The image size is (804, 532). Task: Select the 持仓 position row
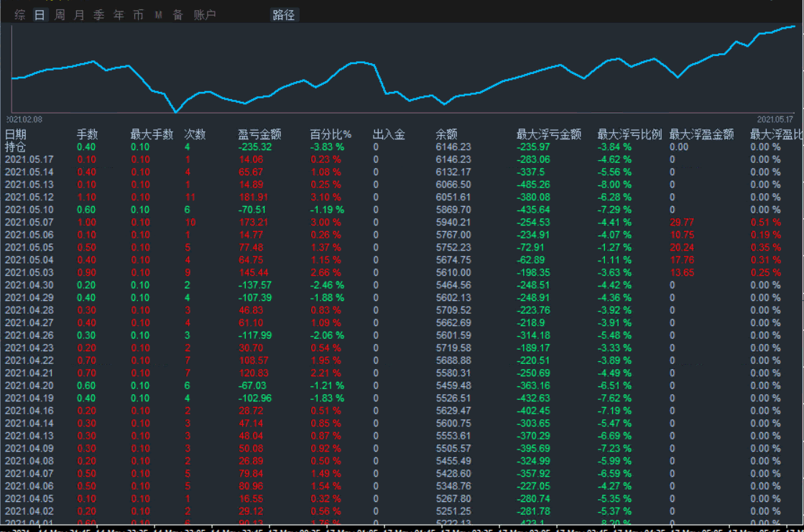[x=16, y=146]
